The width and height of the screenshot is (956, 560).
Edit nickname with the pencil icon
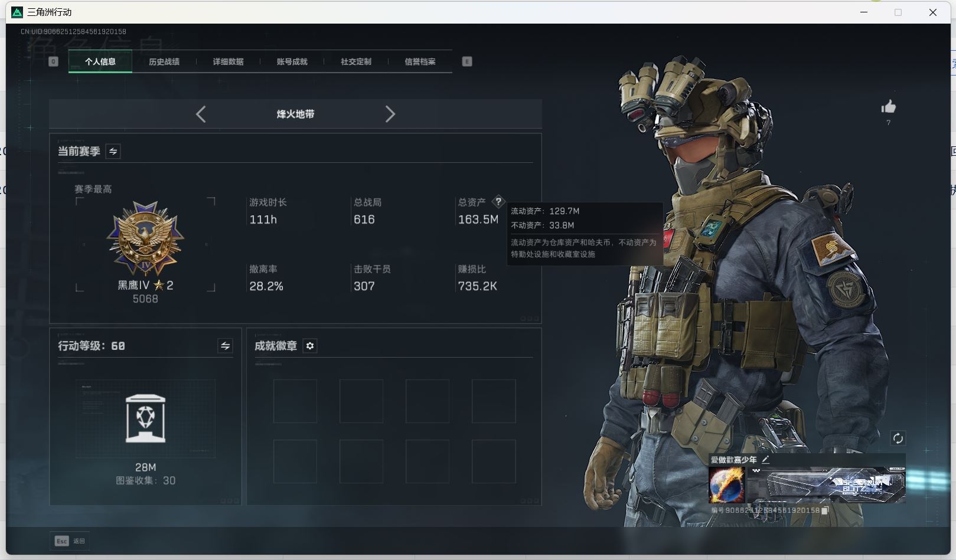(766, 459)
